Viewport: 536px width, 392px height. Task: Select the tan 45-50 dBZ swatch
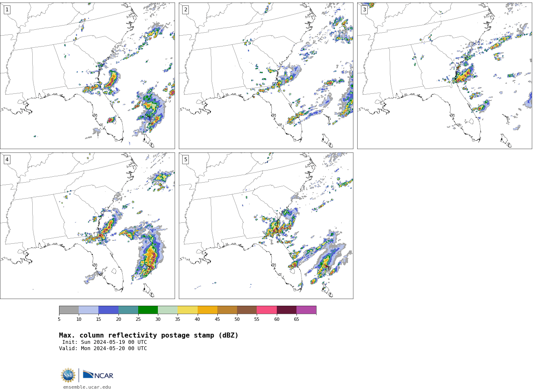click(x=227, y=310)
